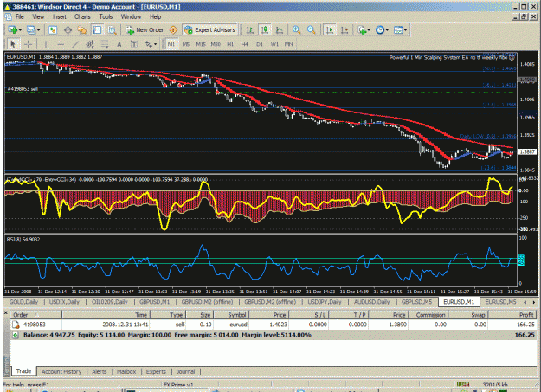
Task: Click the MetaEditor diamond icon
Action: (173, 30)
